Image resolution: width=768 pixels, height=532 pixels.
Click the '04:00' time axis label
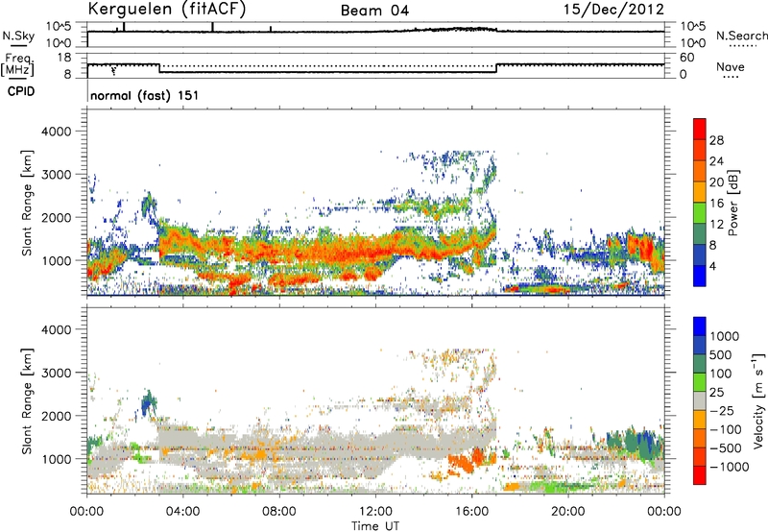click(182, 512)
